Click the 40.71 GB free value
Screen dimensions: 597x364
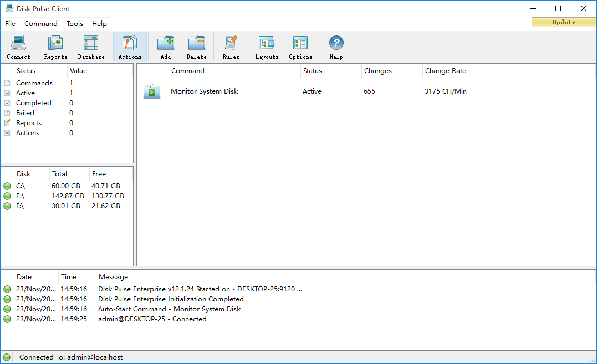(x=106, y=186)
